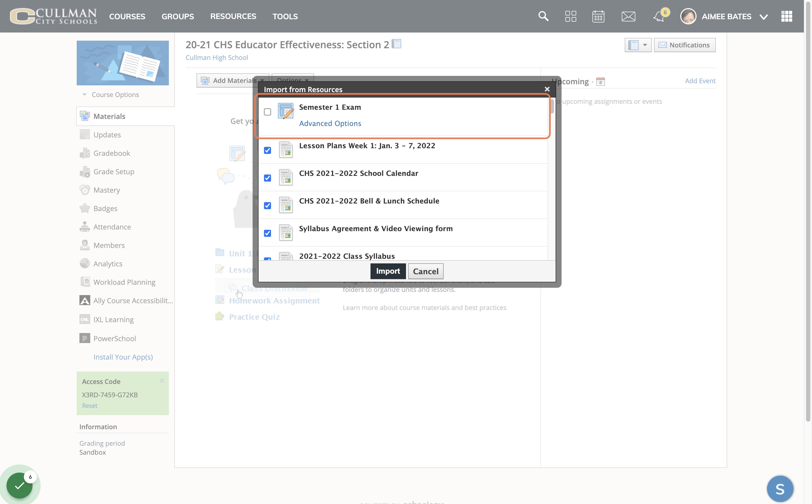Dismiss the Access Code box
The height and width of the screenshot is (504, 812).
[162, 380]
